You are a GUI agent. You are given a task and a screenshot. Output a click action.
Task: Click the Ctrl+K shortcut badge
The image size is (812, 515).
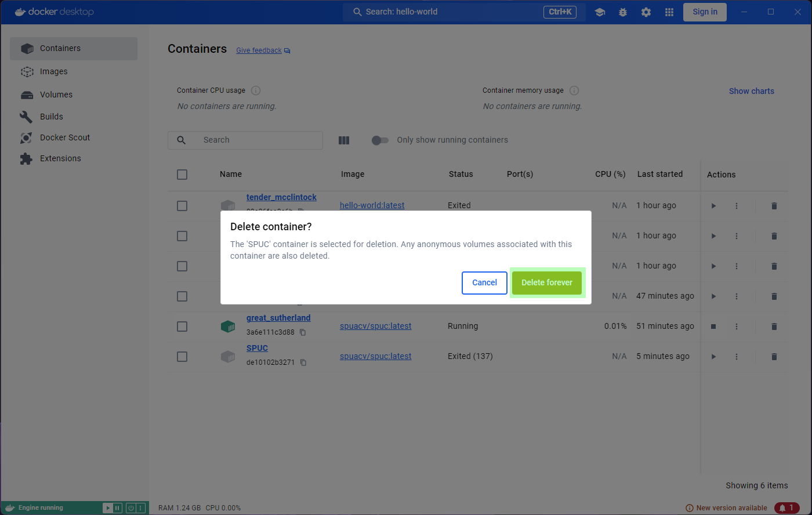tap(560, 12)
